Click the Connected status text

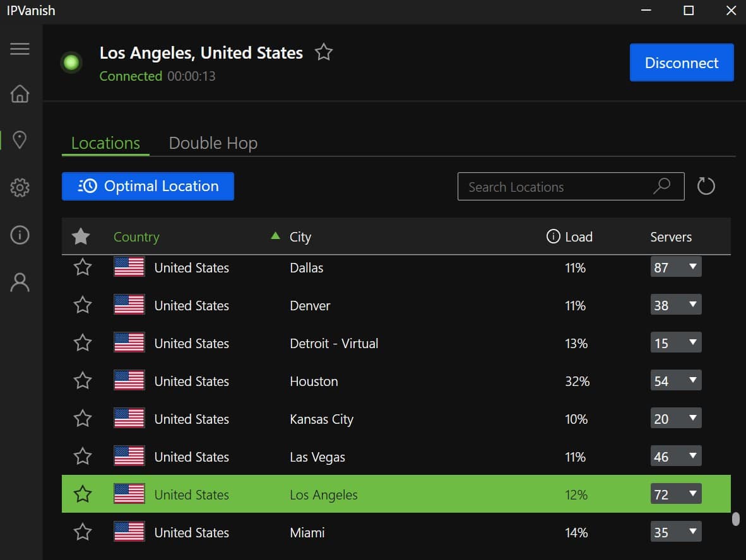coord(131,76)
